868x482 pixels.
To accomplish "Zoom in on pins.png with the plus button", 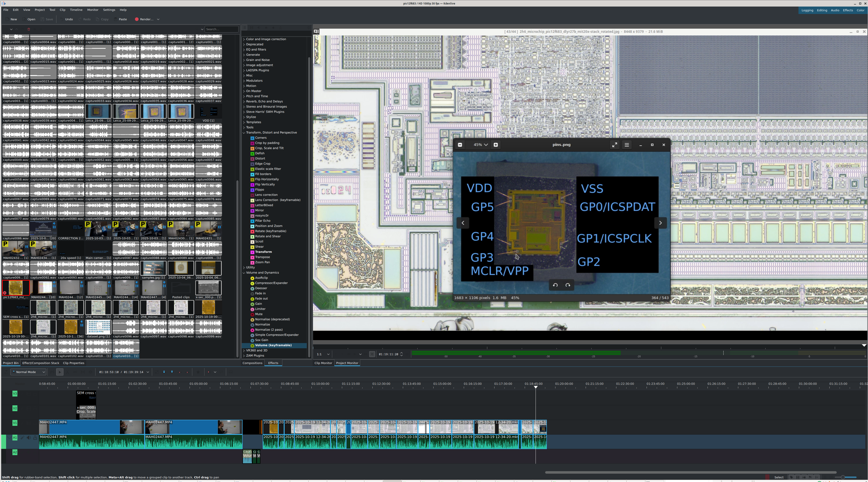I will point(496,145).
